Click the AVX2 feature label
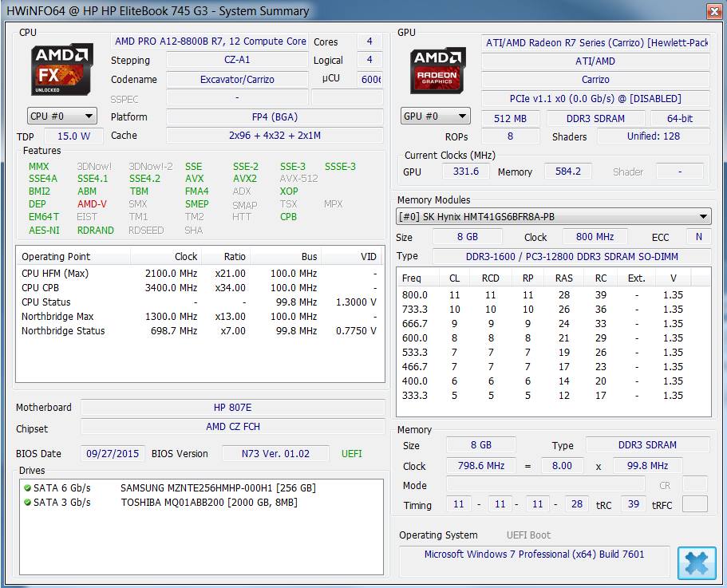Screen dimensions: 727x588 [x=245, y=179]
